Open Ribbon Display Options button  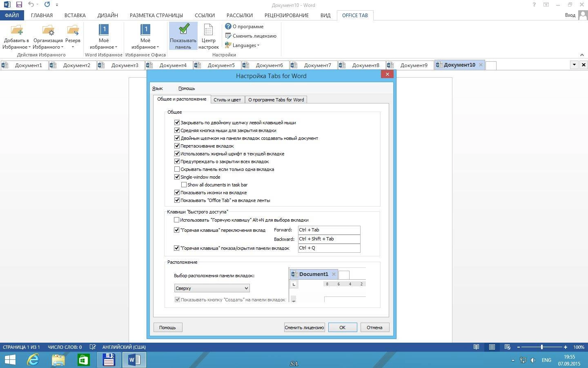(546, 5)
